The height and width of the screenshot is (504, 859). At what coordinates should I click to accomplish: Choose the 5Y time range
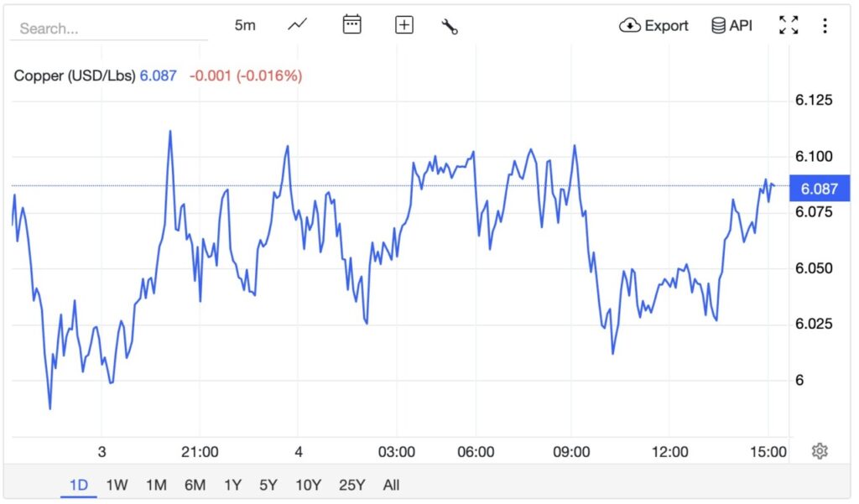coord(268,485)
